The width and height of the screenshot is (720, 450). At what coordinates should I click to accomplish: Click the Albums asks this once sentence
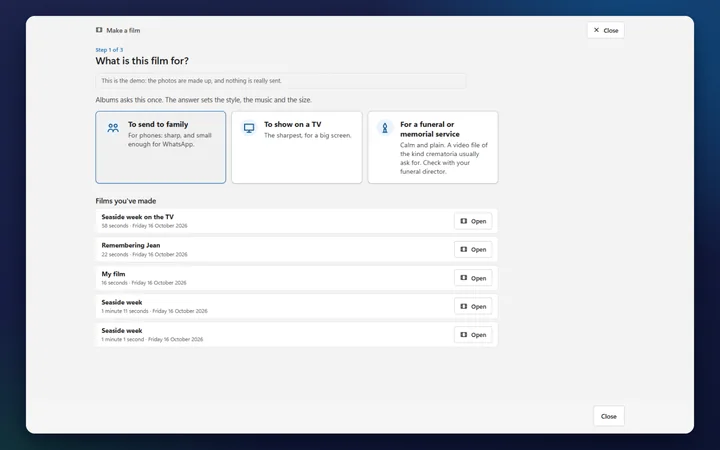coord(203,100)
